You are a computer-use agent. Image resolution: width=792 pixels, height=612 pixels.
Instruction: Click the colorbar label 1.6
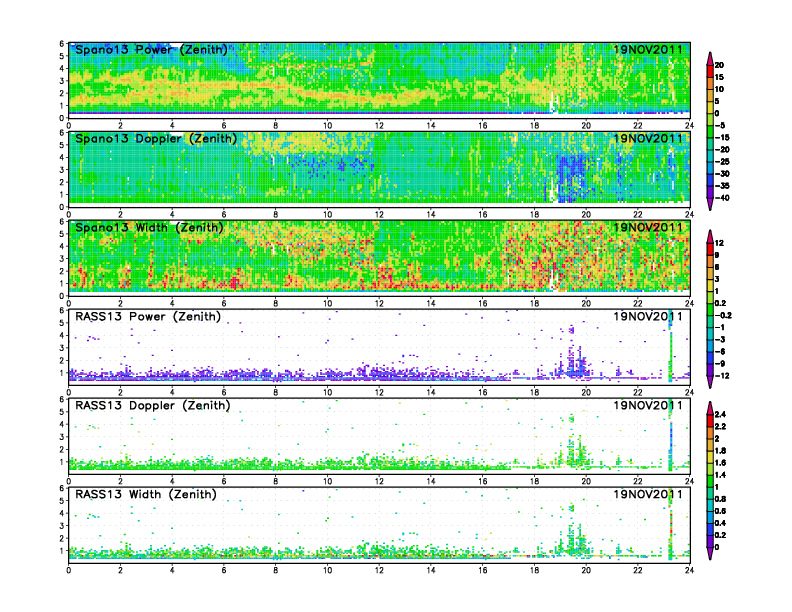(x=720, y=463)
